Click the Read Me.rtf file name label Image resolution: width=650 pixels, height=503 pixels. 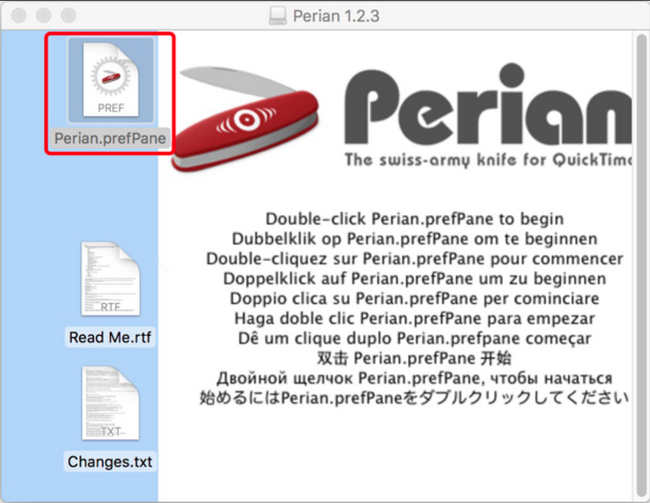coord(110,337)
